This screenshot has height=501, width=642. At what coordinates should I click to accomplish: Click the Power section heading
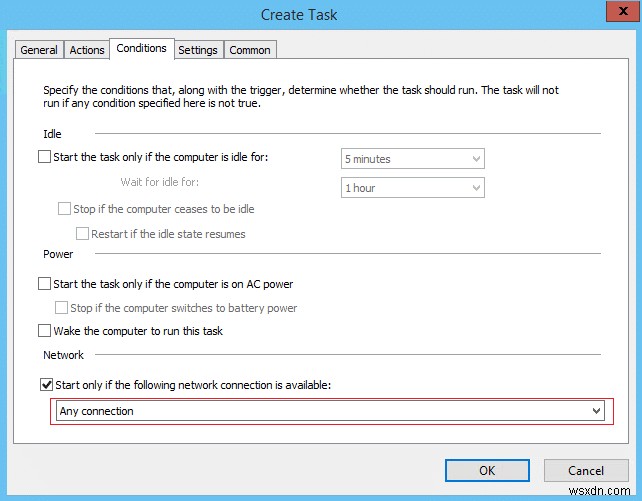coord(58,254)
